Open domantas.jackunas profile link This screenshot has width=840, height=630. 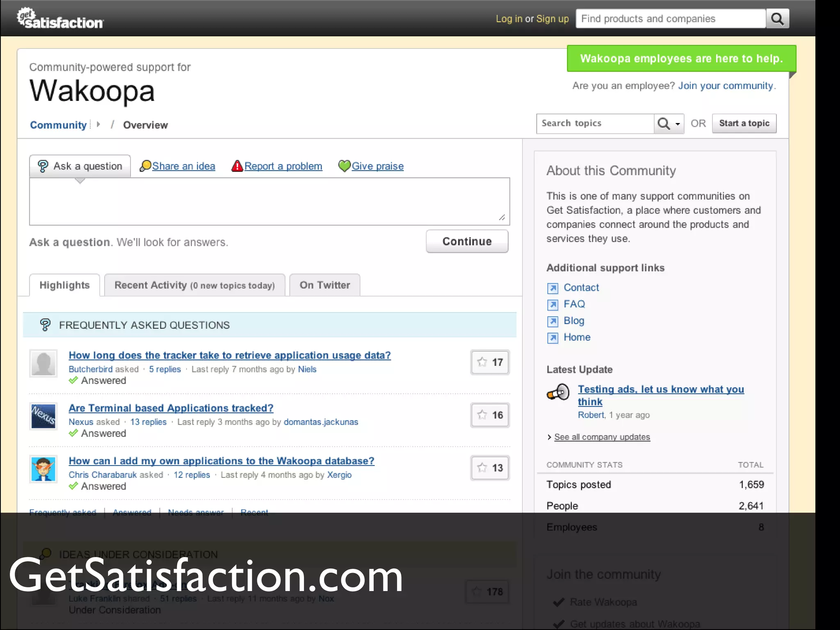[321, 422]
